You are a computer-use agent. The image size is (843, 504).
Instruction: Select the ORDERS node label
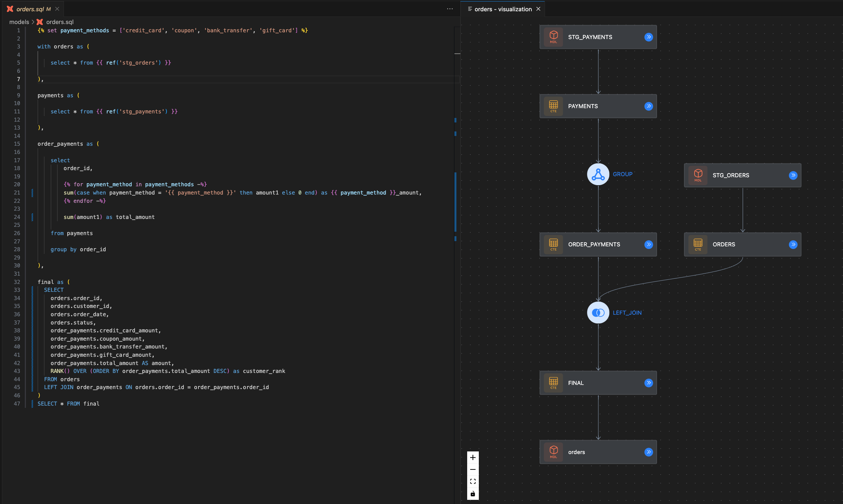tap(724, 244)
